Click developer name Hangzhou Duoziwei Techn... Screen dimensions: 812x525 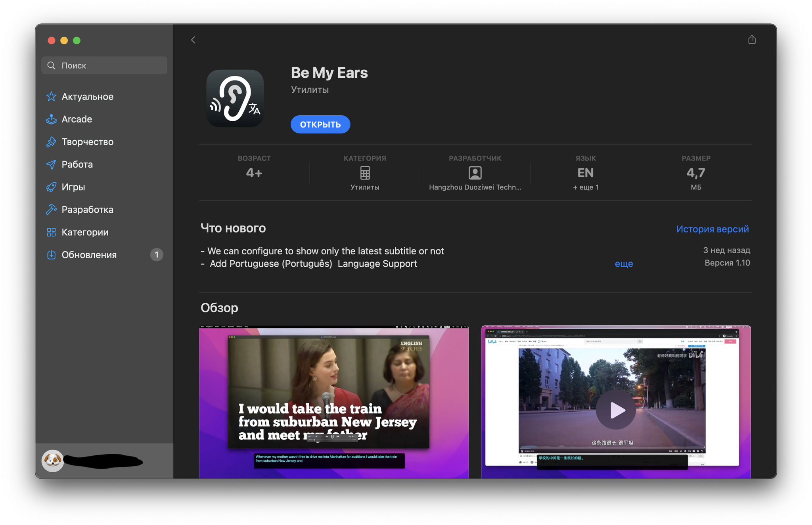475,187
